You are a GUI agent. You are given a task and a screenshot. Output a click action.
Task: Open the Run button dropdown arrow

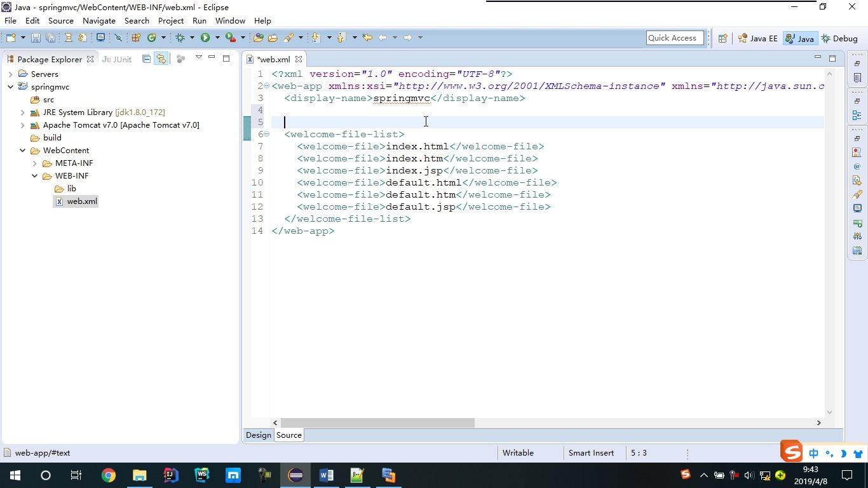[217, 38]
